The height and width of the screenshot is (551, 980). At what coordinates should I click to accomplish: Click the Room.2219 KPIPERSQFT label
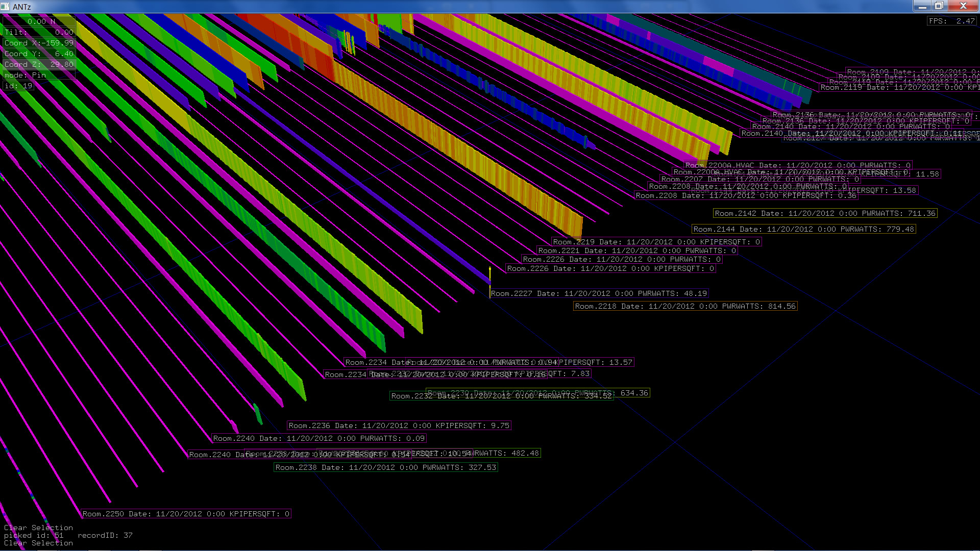656,242
